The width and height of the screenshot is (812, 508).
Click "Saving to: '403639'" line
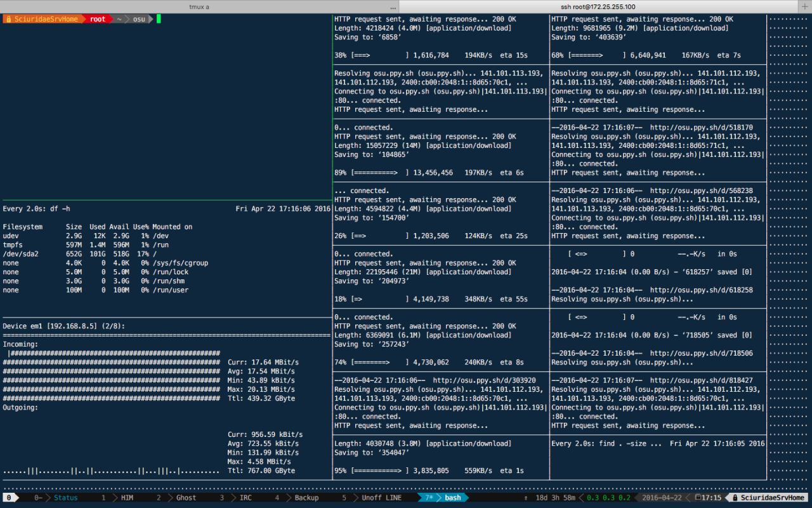pyautogui.click(x=589, y=37)
